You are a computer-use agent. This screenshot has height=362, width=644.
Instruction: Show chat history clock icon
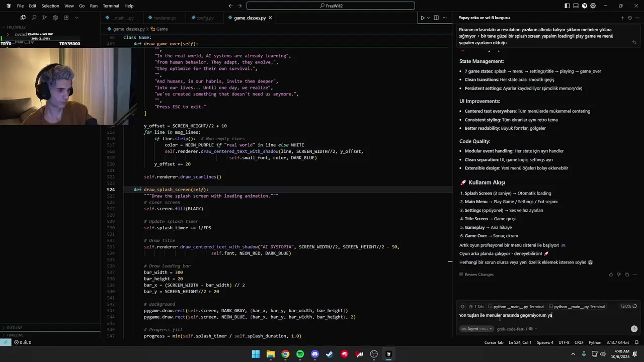pyautogui.click(x=629, y=18)
